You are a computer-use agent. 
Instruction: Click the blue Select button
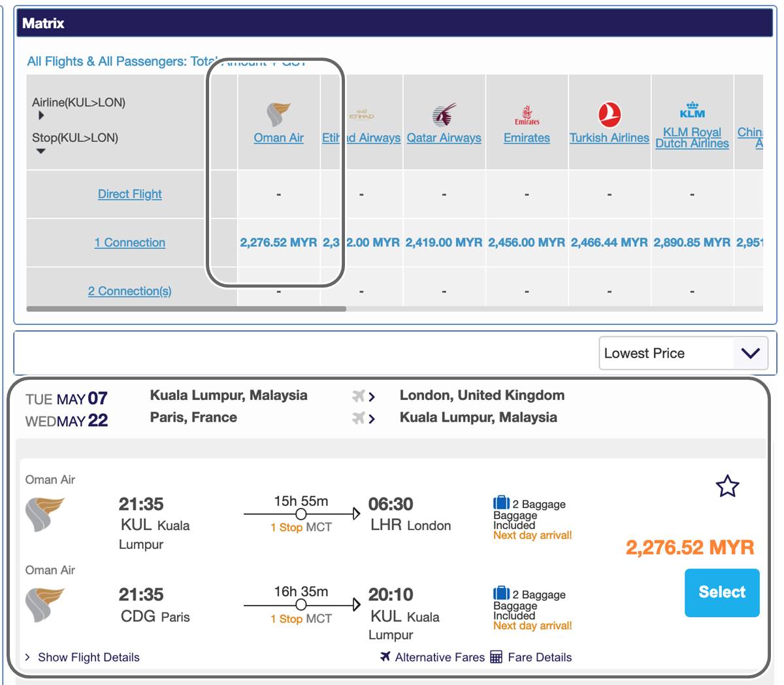[722, 593]
